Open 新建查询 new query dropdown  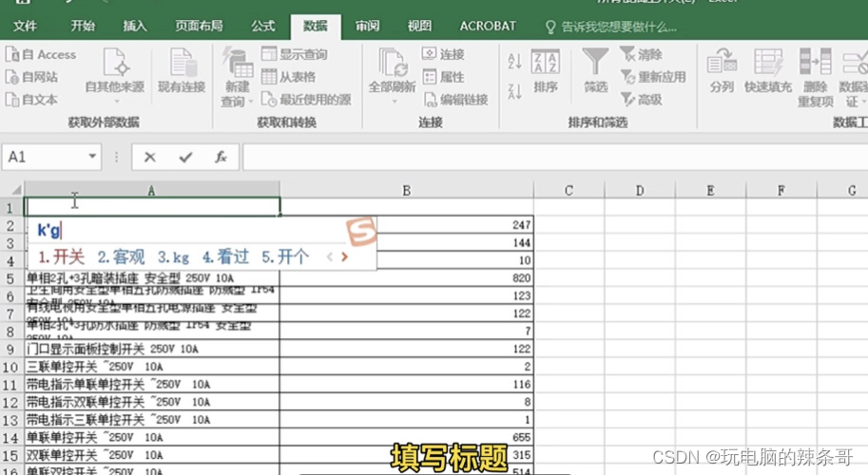tap(238, 77)
